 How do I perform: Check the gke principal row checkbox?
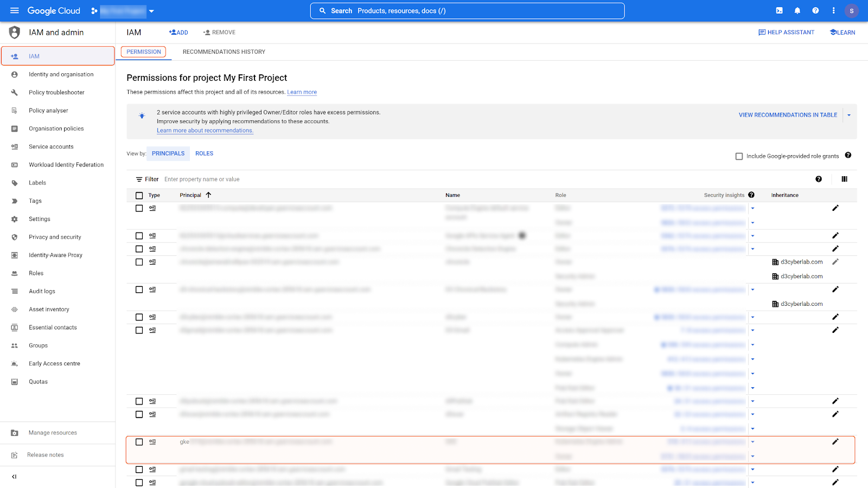point(139,442)
